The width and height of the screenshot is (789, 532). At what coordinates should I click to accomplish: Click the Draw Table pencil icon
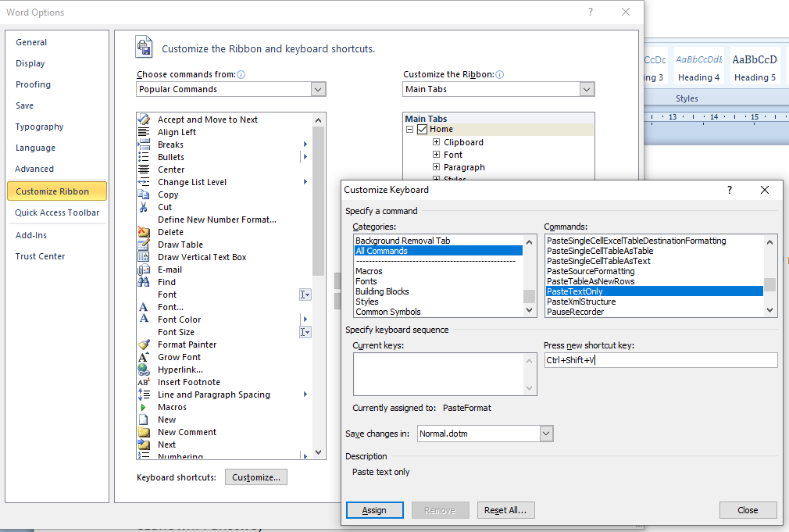(144, 245)
